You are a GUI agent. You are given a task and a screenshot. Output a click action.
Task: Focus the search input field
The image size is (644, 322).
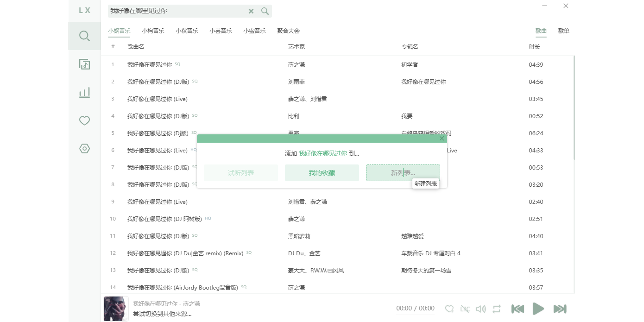[x=177, y=11]
